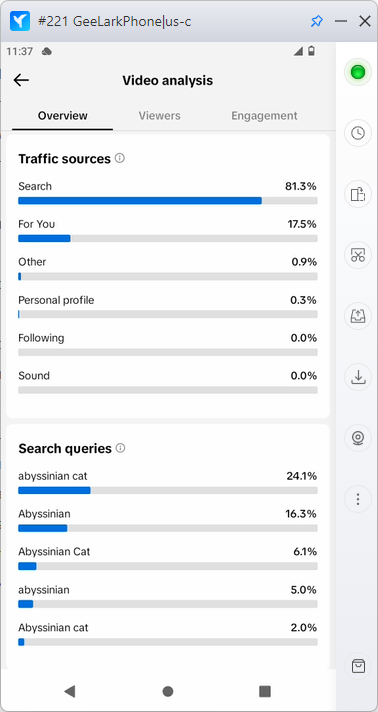The height and width of the screenshot is (712, 378).
Task: Open the clock history icon in sidebar
Action: (x=358, y=133)
